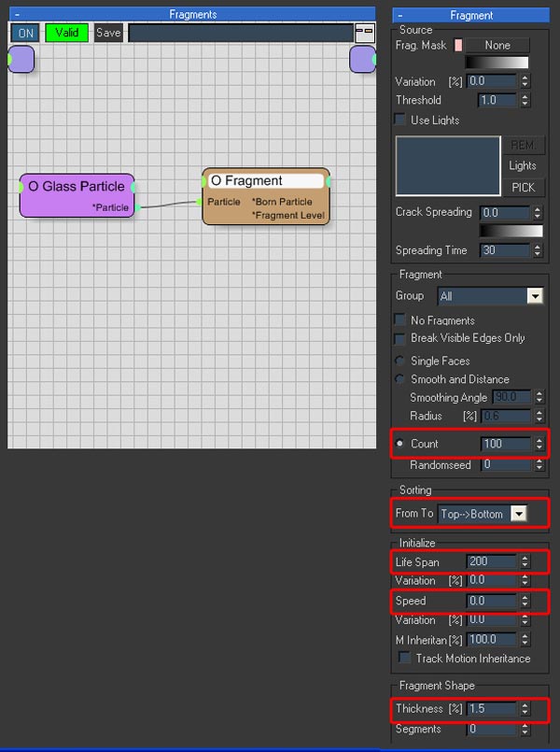Screen dimensions: 560x752
Task: Click the Speed Variation spinner arrows
Action: 525,620
